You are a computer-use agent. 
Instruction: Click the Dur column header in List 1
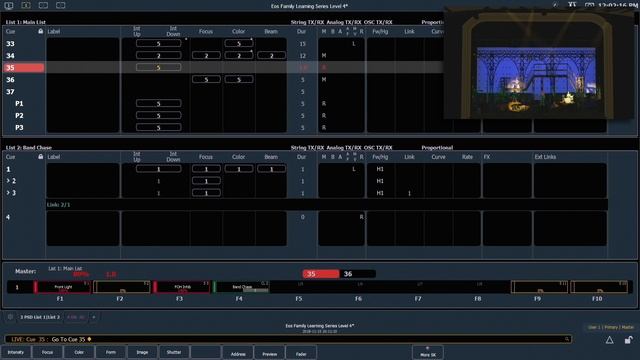(301, 31)
